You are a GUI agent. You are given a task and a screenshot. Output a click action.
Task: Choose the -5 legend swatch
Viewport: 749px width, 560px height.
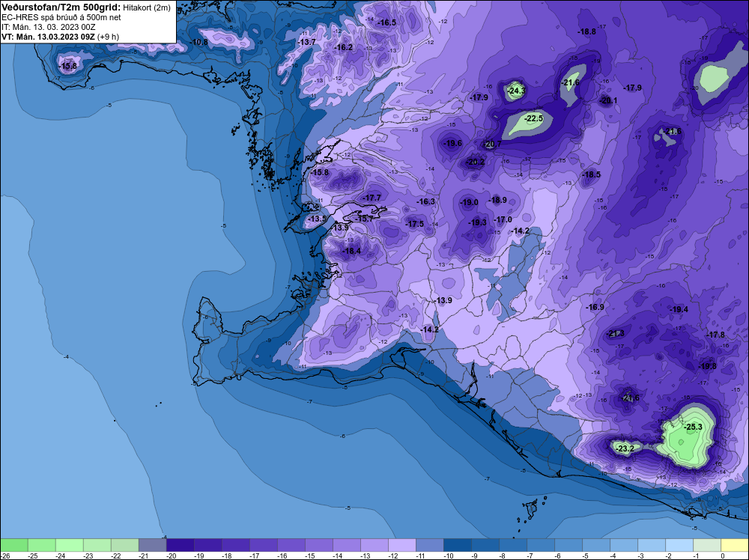pos(595,545)
